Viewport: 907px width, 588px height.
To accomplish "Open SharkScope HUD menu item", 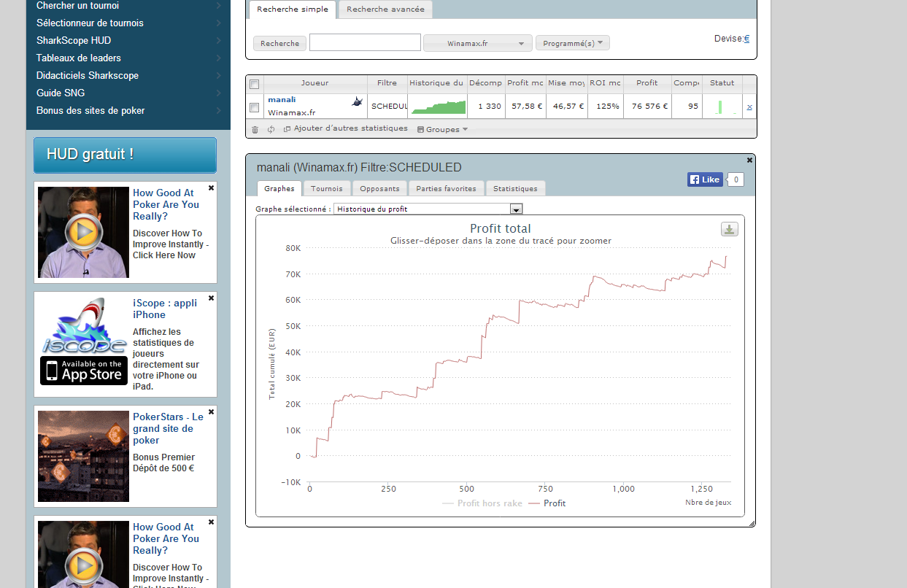I will point(128,40).
